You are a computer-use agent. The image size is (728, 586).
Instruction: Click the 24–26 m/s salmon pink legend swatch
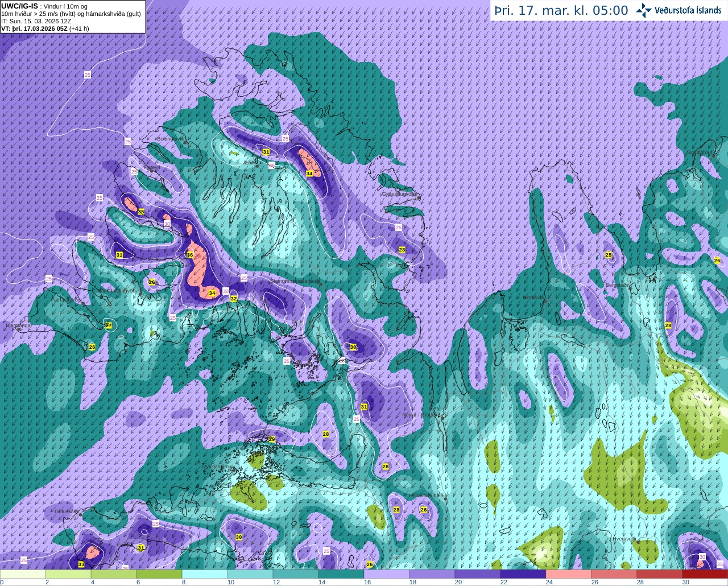point(569,574)
